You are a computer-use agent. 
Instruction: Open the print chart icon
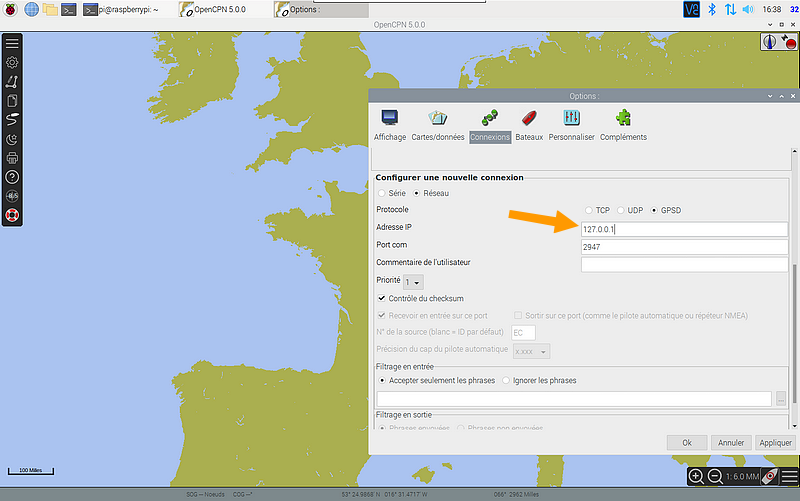12,158
